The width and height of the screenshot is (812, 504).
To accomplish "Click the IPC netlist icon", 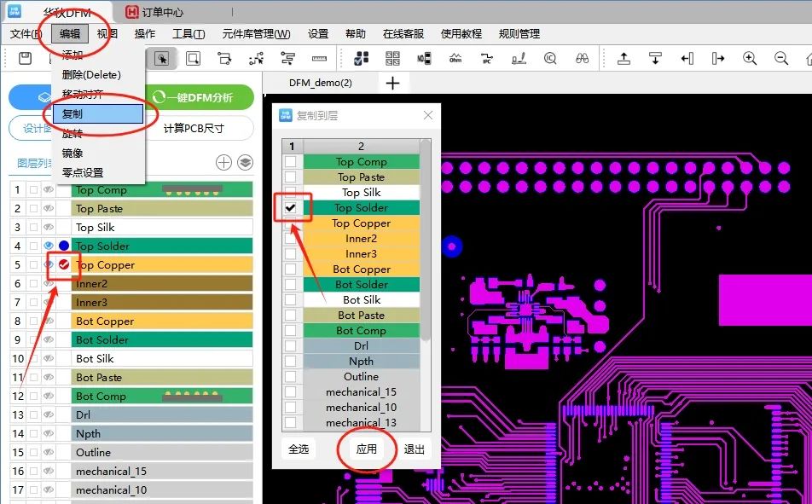I will (x=487, y=59).
